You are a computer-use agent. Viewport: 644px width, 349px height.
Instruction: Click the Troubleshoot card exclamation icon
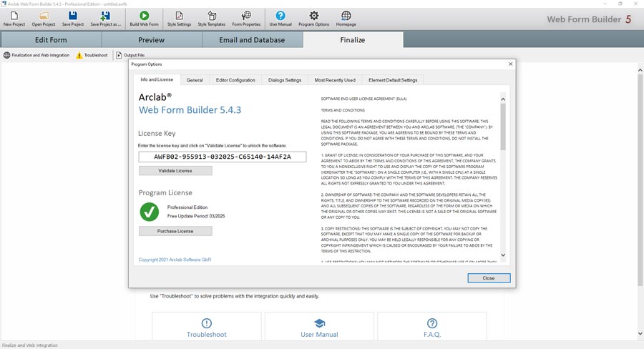tap(207, 323)
